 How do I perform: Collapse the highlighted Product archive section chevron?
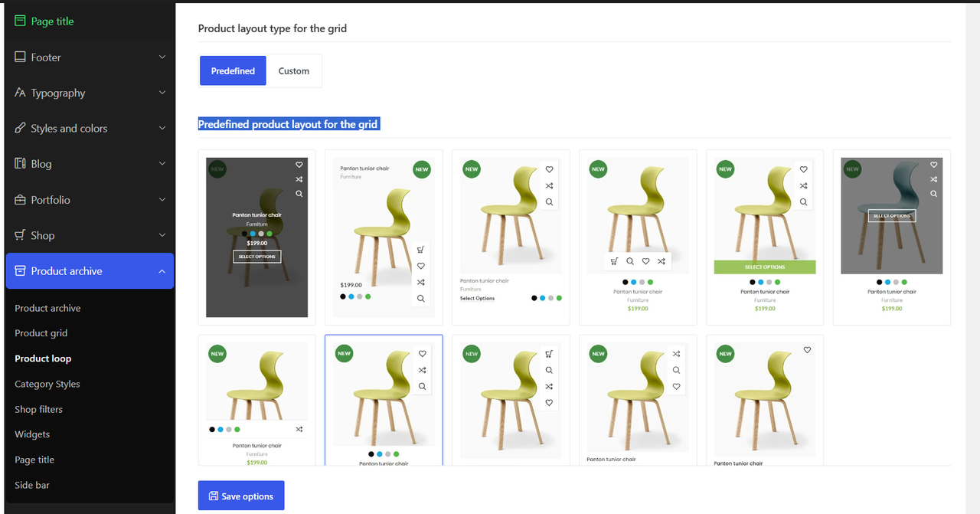point(162,271)
